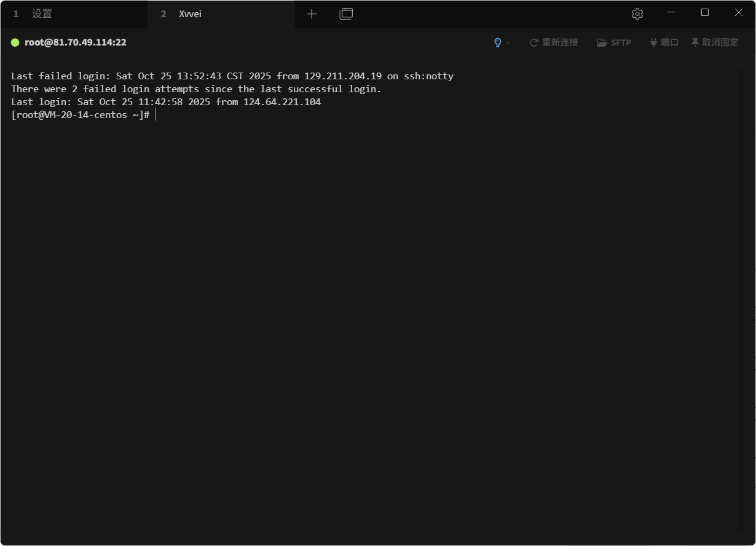The image size is (756, 546).
Task: Open the SFTP folder icon
Action: (602, 43)
